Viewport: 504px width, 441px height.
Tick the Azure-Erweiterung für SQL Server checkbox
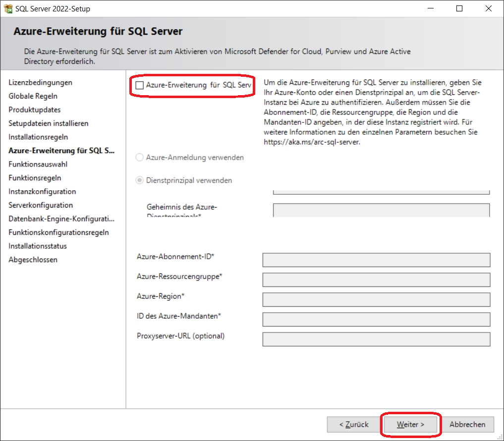coord(139,85)
